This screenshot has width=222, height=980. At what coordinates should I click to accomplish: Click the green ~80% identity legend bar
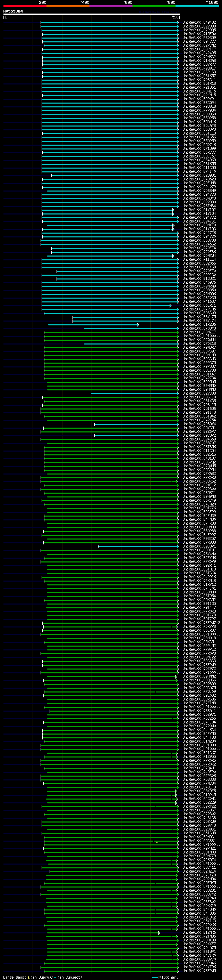pos(154,6)
